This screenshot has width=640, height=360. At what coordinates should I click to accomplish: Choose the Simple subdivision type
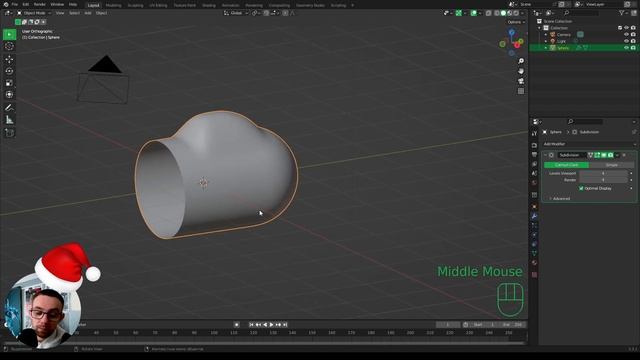coord(611,165)
